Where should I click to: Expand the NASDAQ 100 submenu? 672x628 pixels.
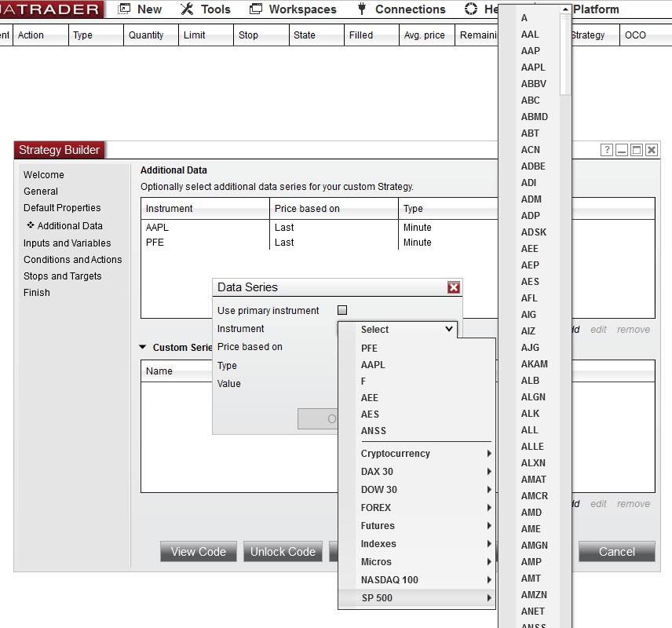[417, 579]
